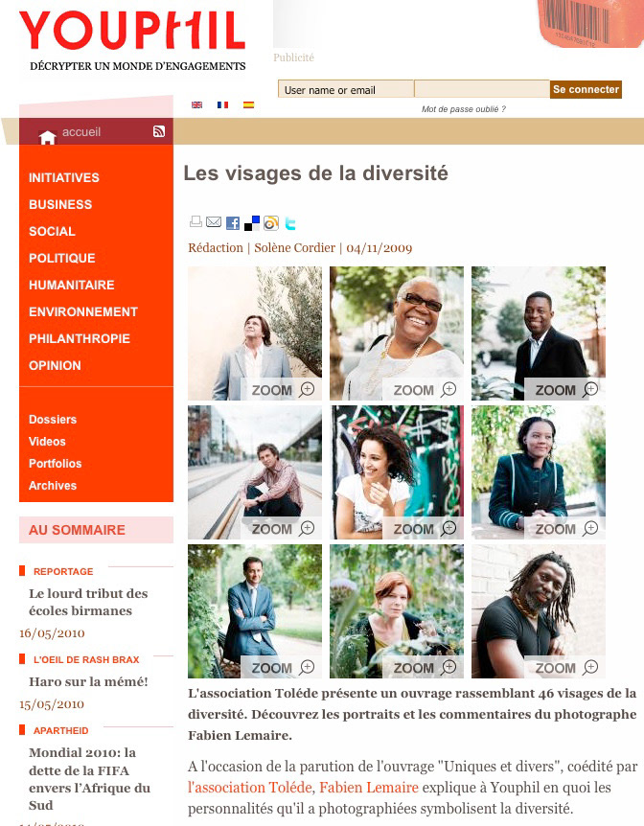The image size is (644, 826).
Task: Open the RSS feed icon
Action: pyautogui.click(x=159, y=131)
